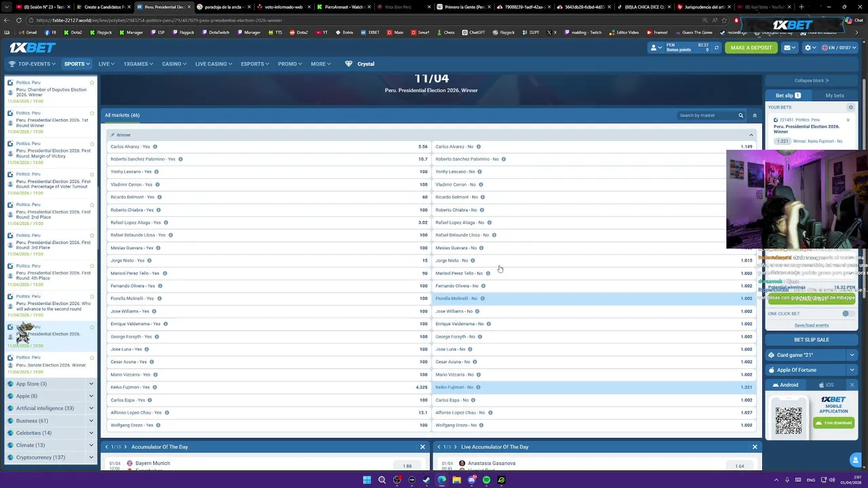
Task: Open the account profile dropdown
Action: 656,47
